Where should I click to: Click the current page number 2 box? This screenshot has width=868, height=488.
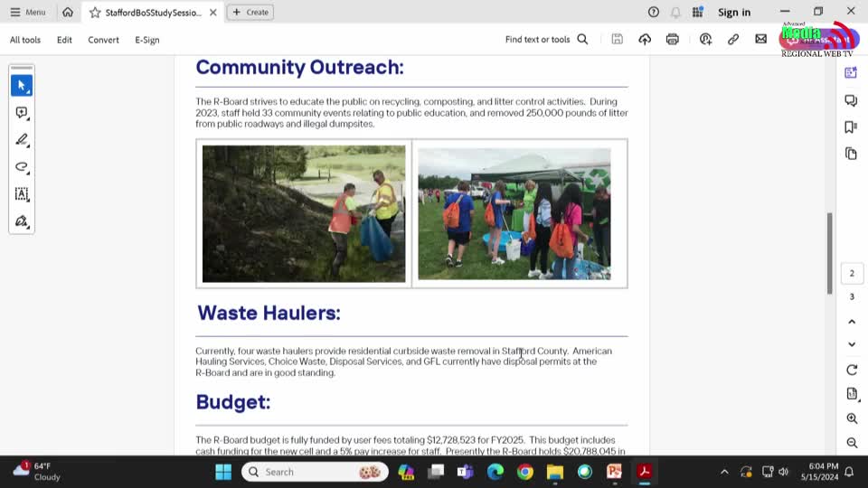852,273
